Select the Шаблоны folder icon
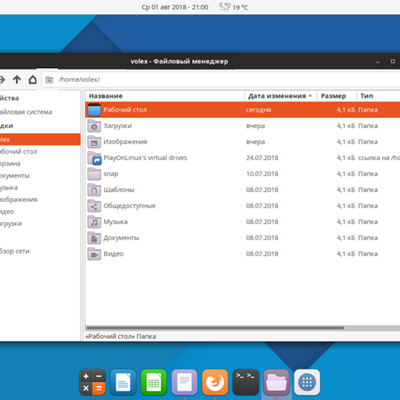This screenshot has height=400, width=400. click(x=94, y=190)
